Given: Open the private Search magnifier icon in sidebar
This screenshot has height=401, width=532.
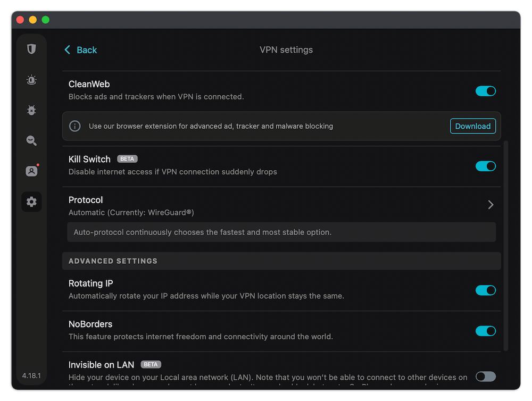Looking at the screenshot, I should pos(31,140).
